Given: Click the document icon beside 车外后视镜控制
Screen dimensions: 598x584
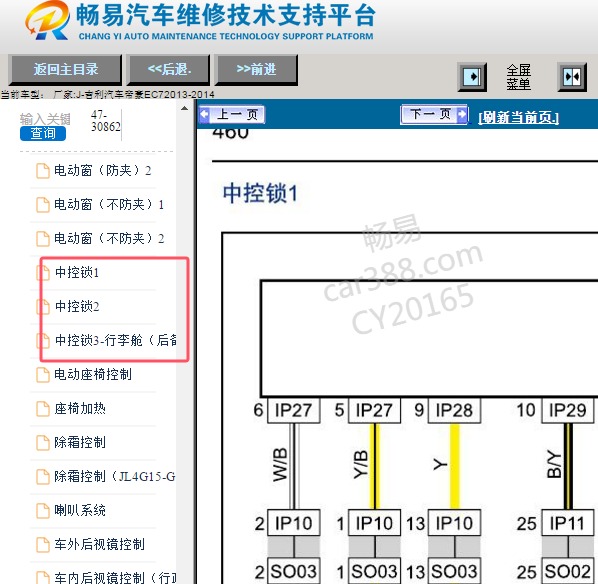Looking at the screenshot, I should coord(43,545).
